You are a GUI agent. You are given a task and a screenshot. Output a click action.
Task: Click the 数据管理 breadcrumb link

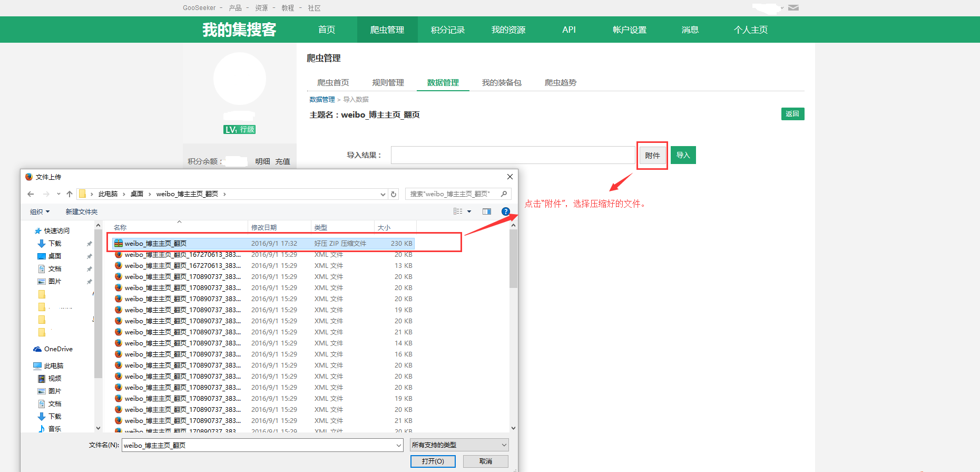click(x=322, y=99)
